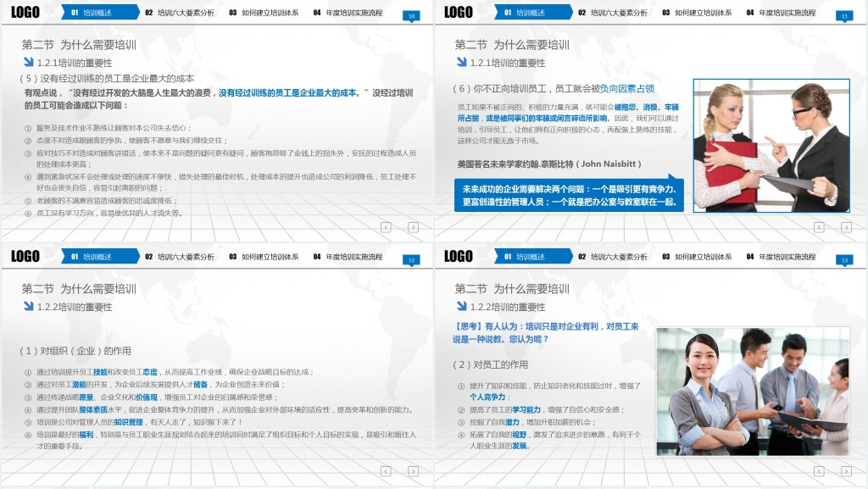Screen dimensions: 868x489
Task: Click item ⑥ 员工没有学习方向 on slide 10
Action: [x=103, y=213]
